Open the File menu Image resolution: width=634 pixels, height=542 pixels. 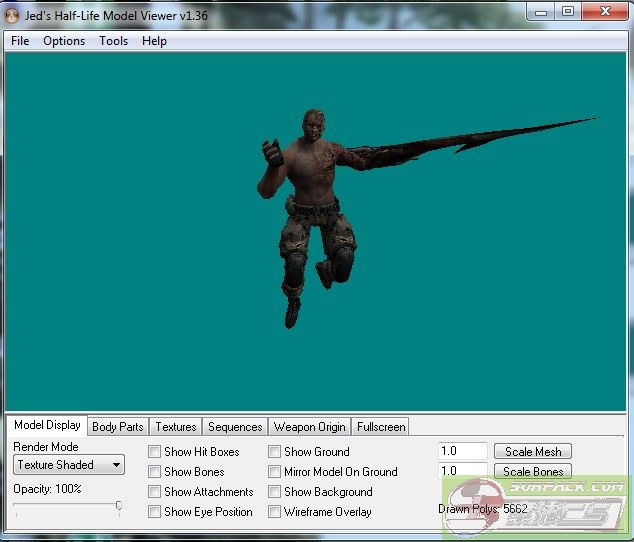point(20,41)
